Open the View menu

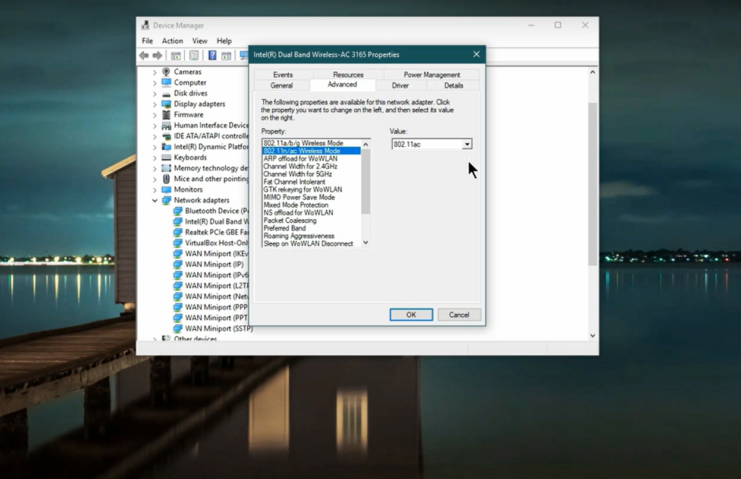199,41
